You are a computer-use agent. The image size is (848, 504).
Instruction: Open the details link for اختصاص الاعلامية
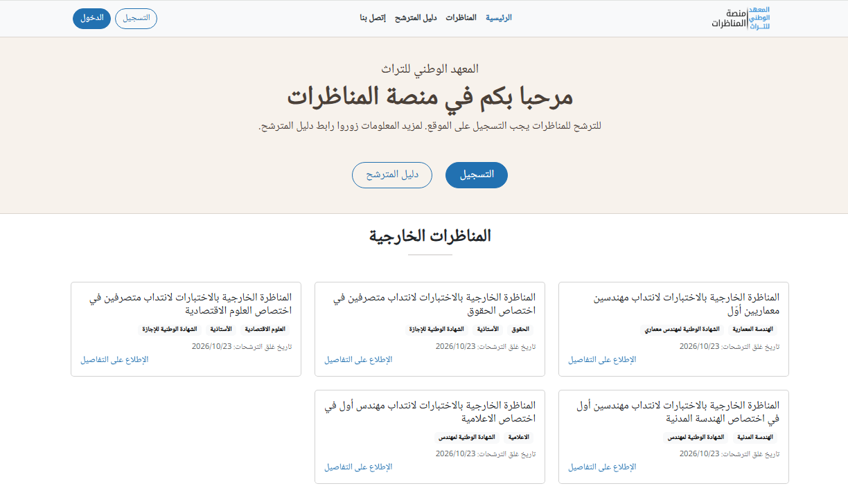(358, 467)
